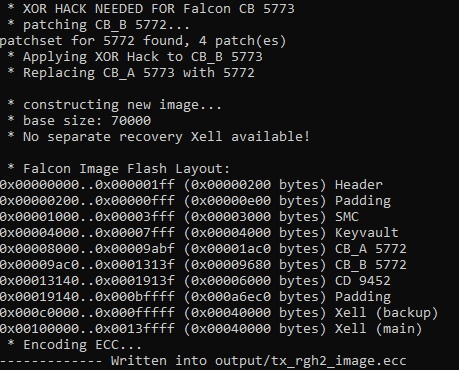Image resolution: width=459 pixels, height=370 pixels.
Task: Click the Keyvault layout row
Action: (199, 233)
